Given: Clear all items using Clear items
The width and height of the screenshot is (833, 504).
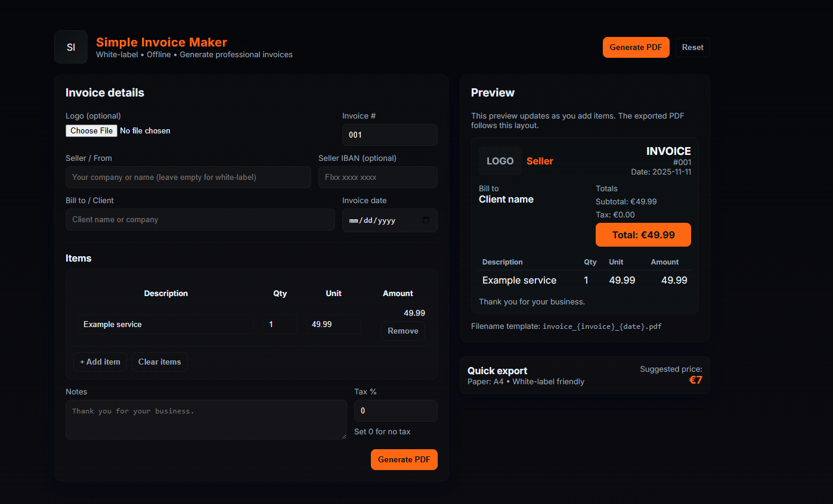Looking at the screenshot, I should [x=159, y=362].
